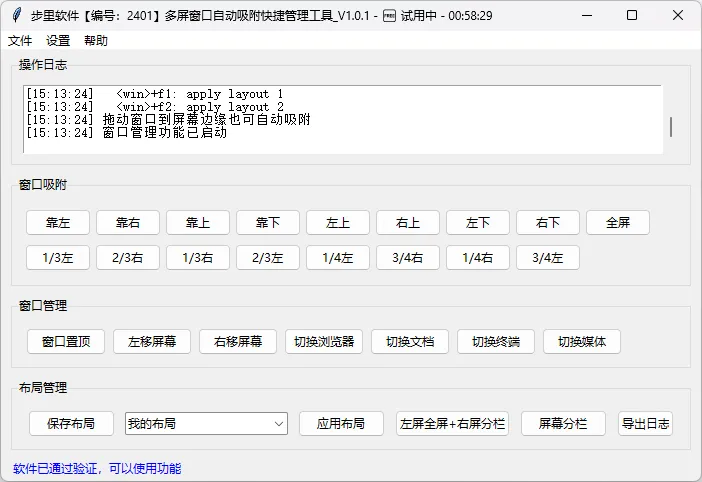The width and height of the screenshot is (702, 482).
Task: Click the feather app icon in title bar
Action: click(17, 15)
